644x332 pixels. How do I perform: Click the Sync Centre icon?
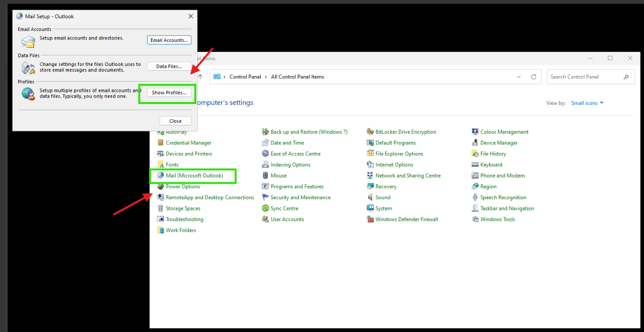[265, 208]
